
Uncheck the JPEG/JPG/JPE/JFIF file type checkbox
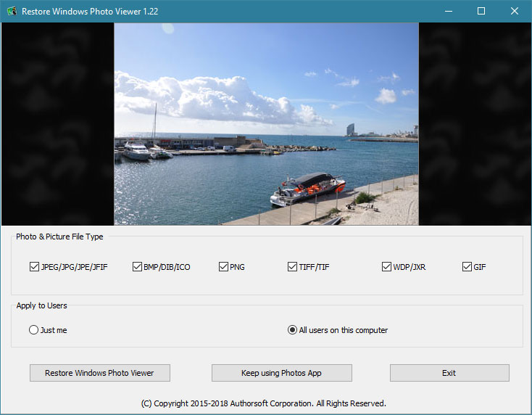pos(34,267)
